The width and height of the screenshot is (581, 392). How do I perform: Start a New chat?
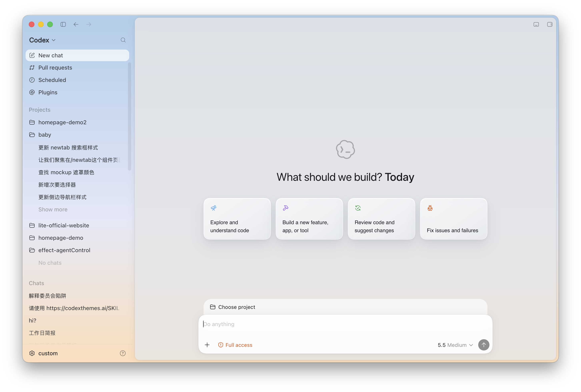coord(77,55)
